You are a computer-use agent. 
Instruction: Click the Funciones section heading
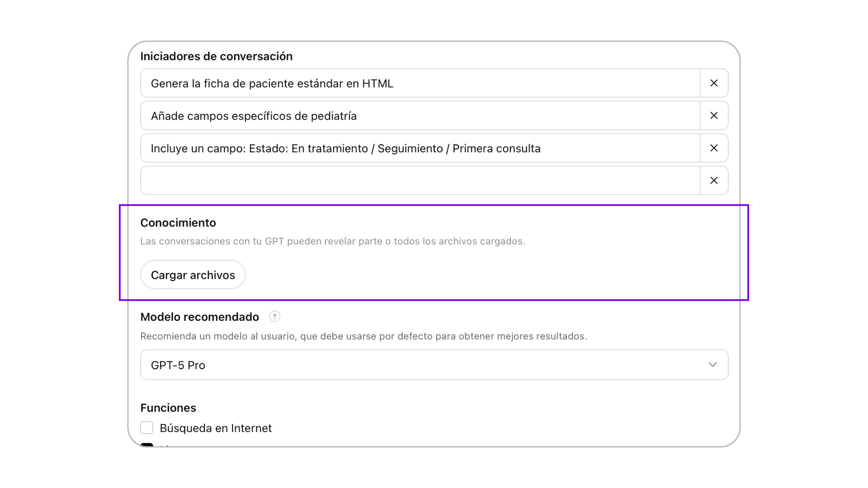point(168,408)
